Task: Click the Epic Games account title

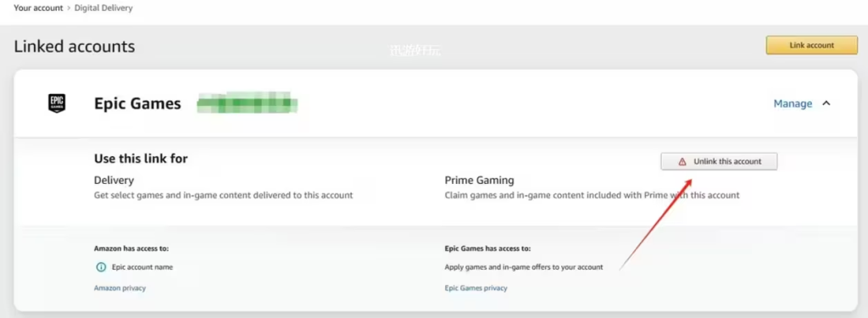Action: pyautogui.click(x=137, y=103)
